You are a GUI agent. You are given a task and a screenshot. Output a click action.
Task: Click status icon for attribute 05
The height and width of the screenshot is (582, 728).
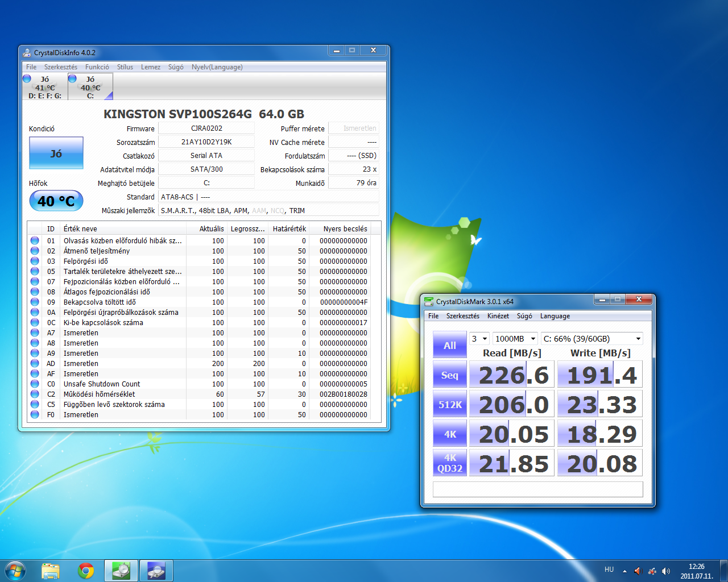pos(35,271)
